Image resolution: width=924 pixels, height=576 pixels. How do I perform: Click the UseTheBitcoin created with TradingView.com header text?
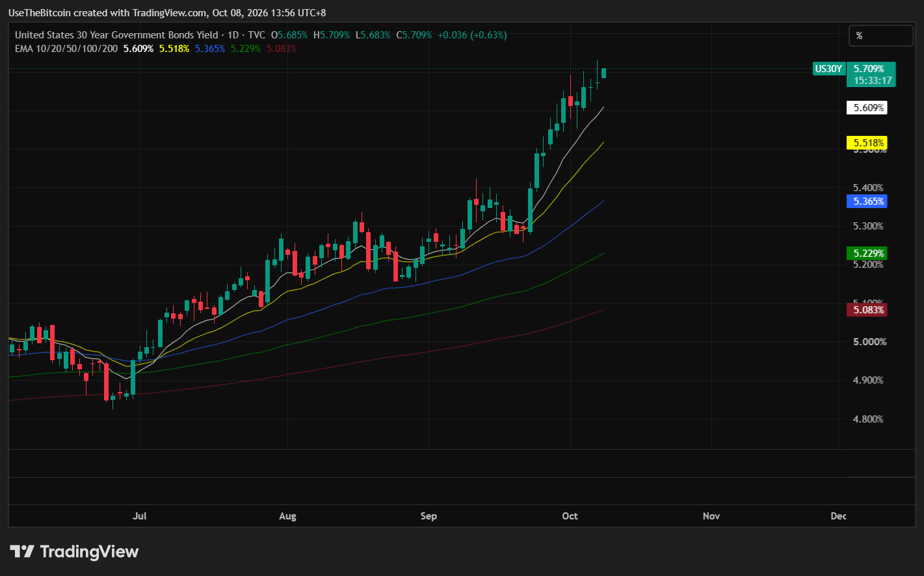point(167,13)
